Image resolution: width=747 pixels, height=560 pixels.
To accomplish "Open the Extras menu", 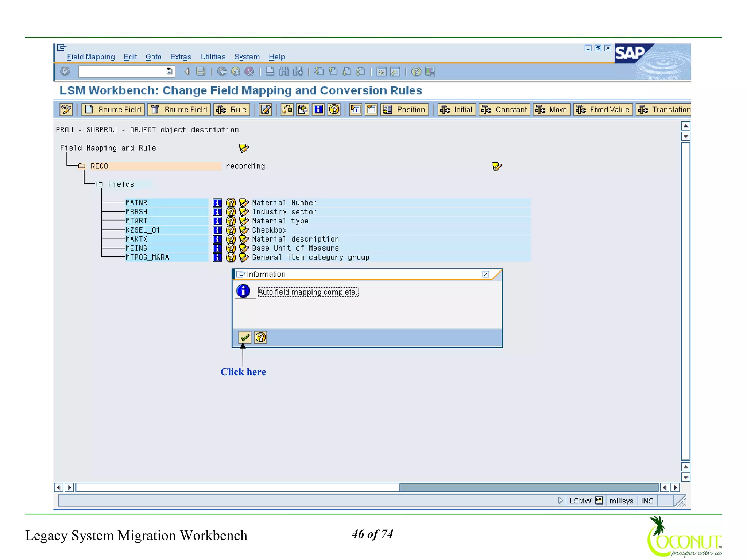I will click(x=181, y=57).
